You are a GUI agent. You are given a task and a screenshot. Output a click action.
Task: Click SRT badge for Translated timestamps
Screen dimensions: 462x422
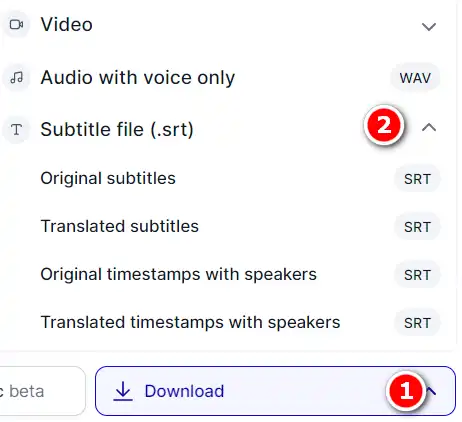pos(417,323)
